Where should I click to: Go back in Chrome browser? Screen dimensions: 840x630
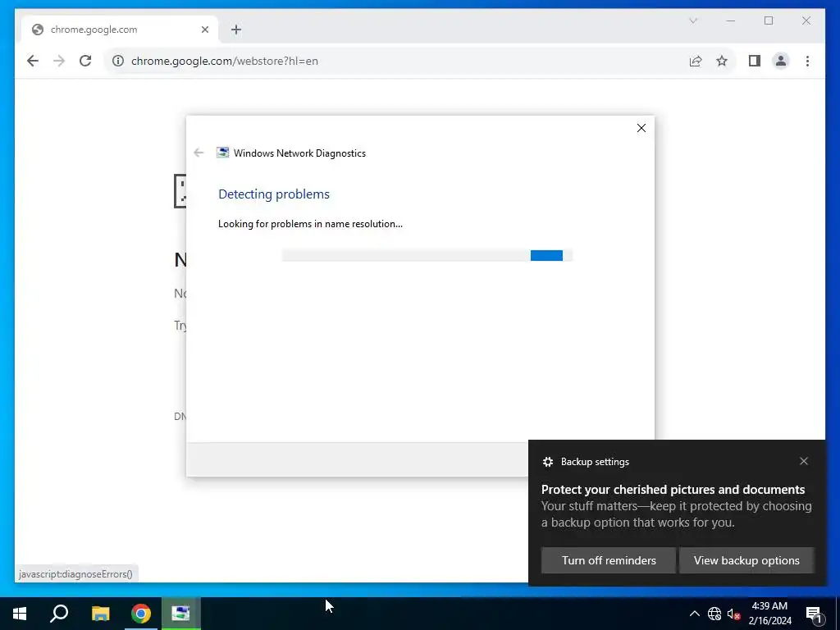(x=33, y=61)
